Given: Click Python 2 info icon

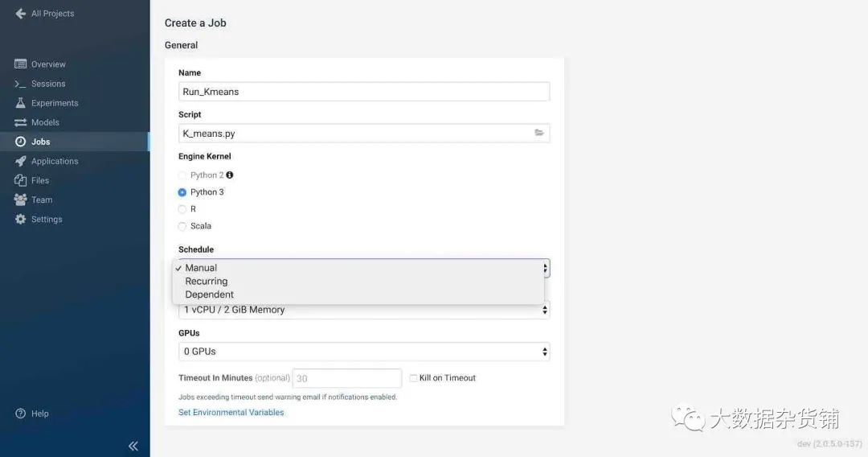Looking at the screenshot, I should (230, 175).
